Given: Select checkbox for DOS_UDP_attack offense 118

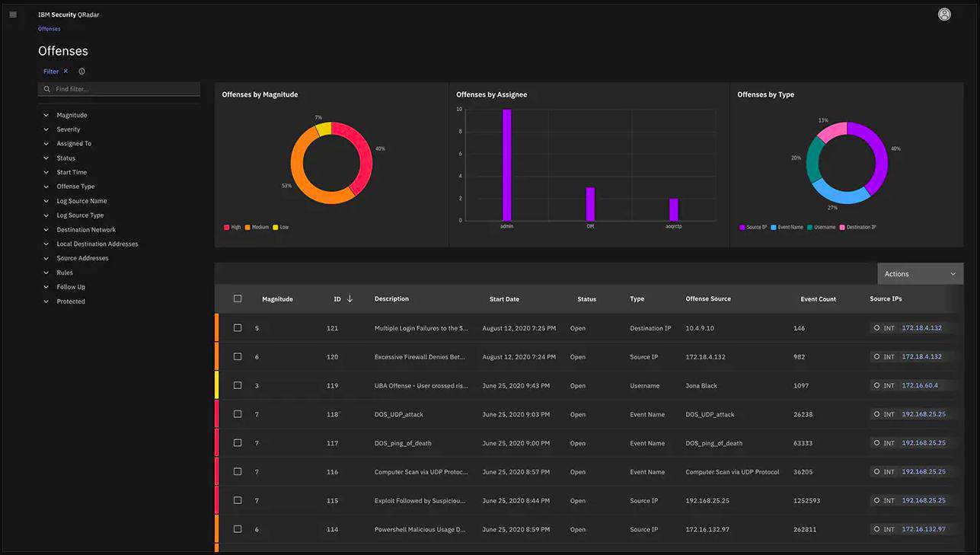Looking at the screenshot, I should point(238,415).
